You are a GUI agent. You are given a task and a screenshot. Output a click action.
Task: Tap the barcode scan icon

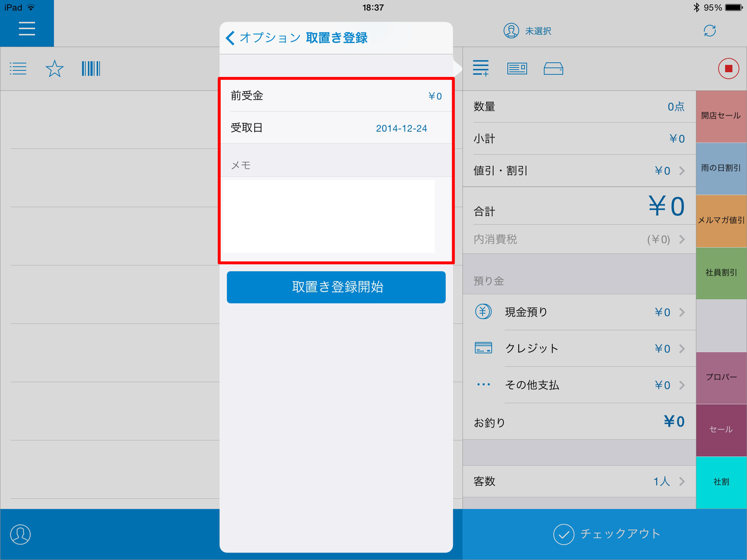(x=91, y=69)
